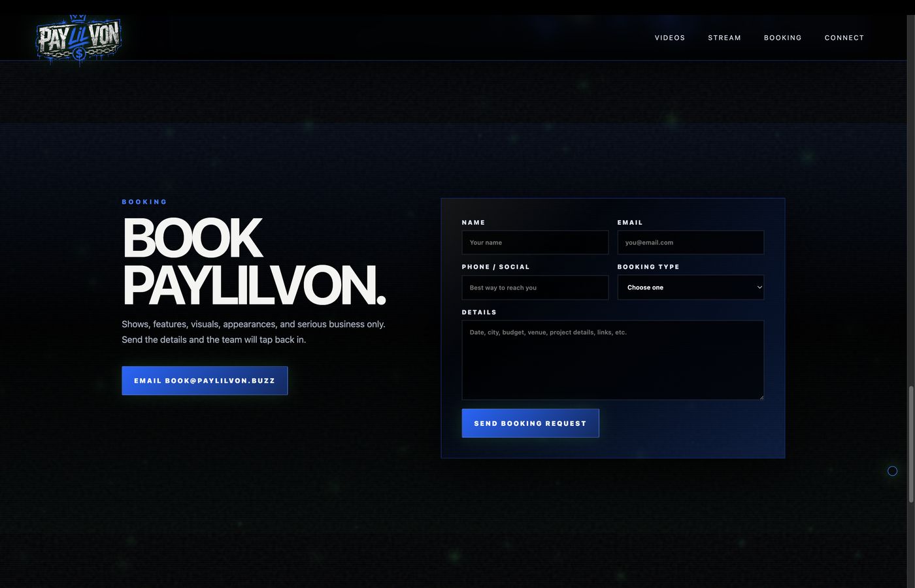Click the BOOKING TYPE label
915x588 pixels.
click(x=648, y=267)
